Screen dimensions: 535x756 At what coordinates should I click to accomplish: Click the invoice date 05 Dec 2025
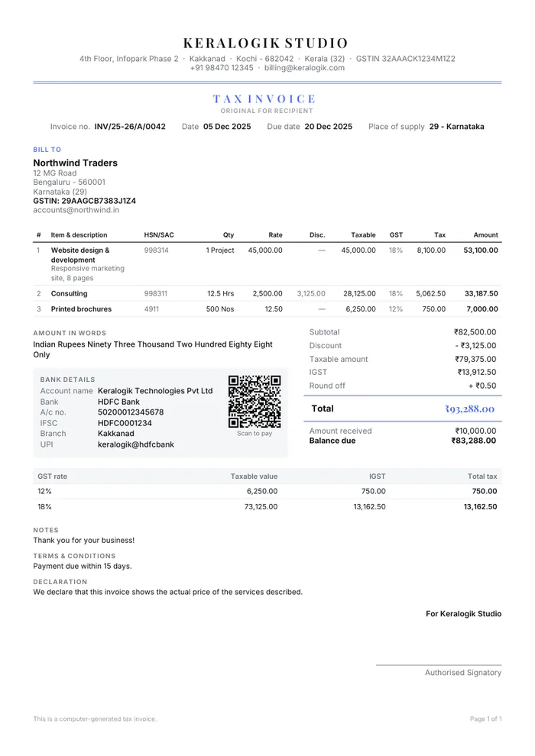click(x=227, y=126)
